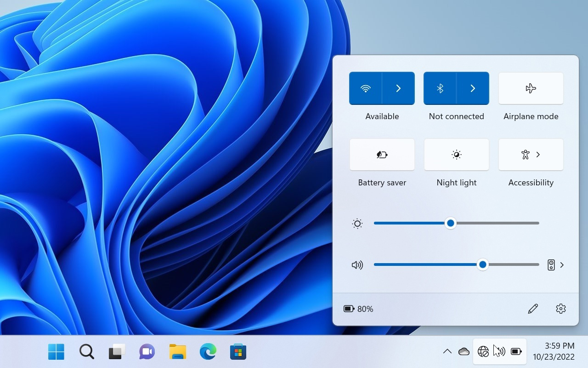
Task: Turn on Night light
Action: click(x=456, y=155)
